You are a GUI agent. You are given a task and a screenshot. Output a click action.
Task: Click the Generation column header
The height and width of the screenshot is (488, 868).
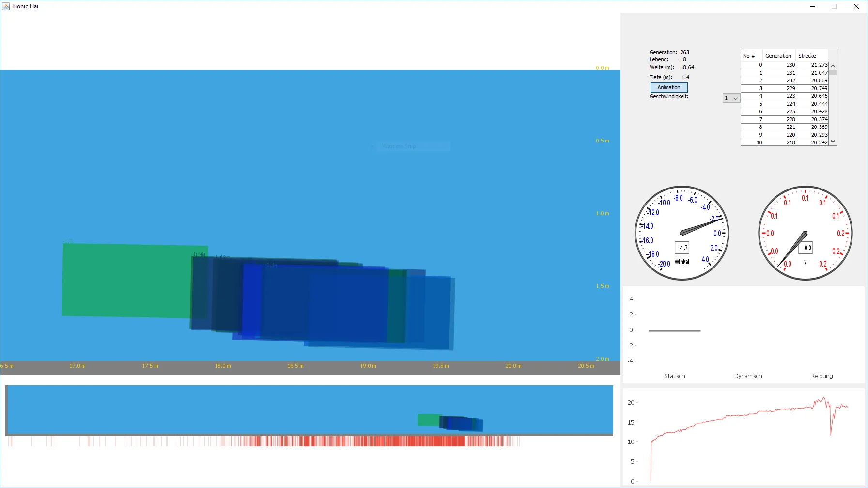click(778, 55)
